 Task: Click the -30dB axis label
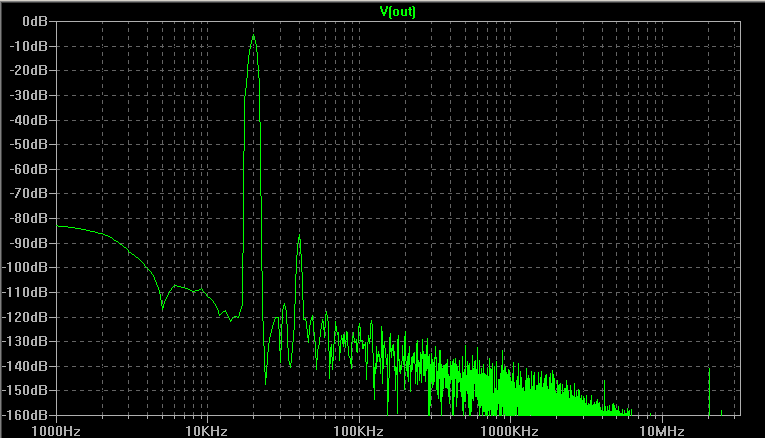point(29,95)
